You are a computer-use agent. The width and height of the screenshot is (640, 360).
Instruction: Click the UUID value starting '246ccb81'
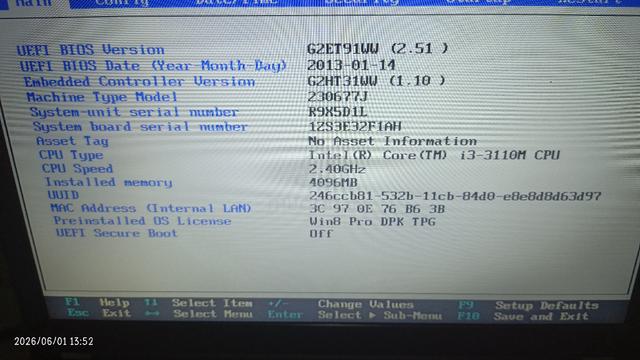point(455,196)
